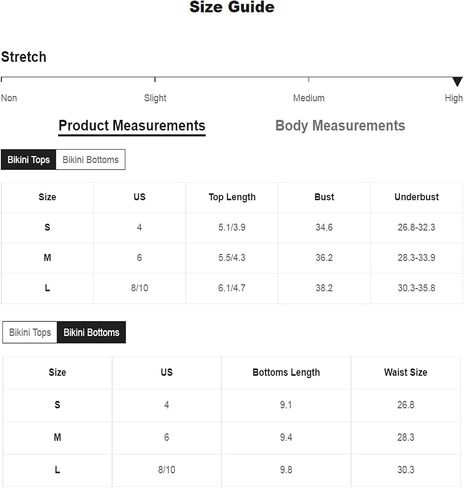The image size is (464, 488).
Task: Click the Underbust column header
Action: pos(416,197)
